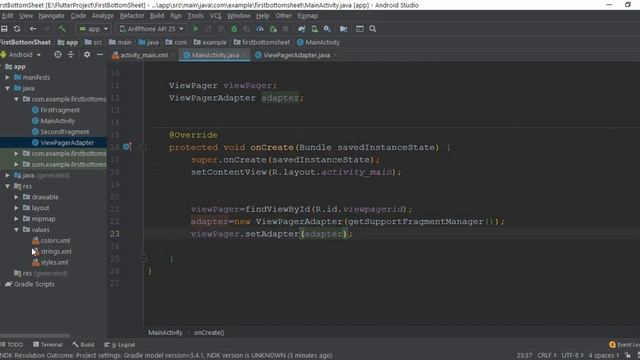Open the Terminal tool window
The image size is (640, 360).
48,345
